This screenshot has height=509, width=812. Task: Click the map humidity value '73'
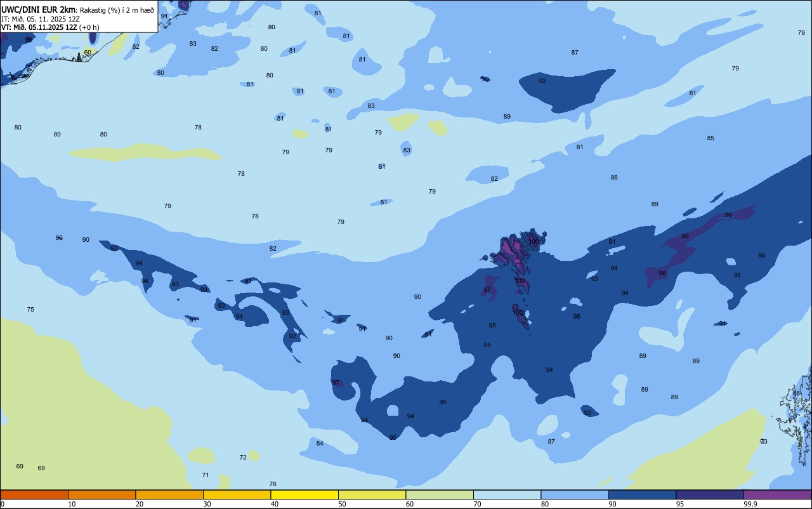pyautogui.click(x=764, y=442)
